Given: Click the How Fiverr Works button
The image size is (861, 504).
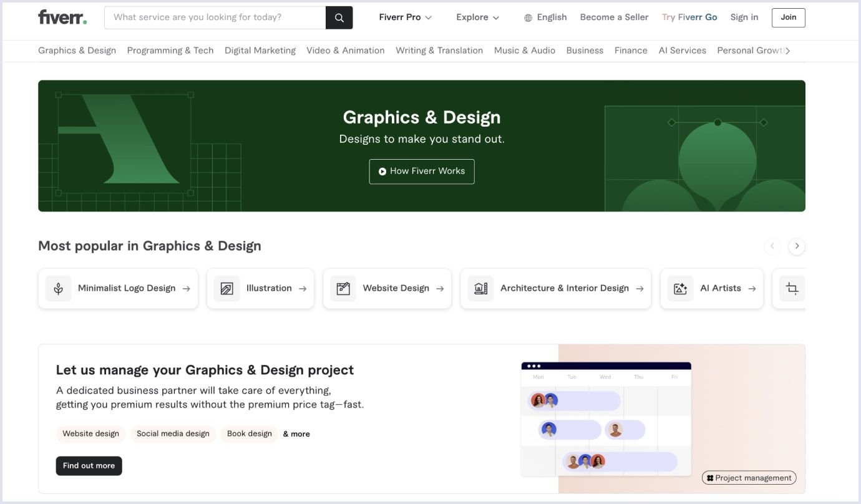Looking at the screenshot, I should click(x=422, y=172).
